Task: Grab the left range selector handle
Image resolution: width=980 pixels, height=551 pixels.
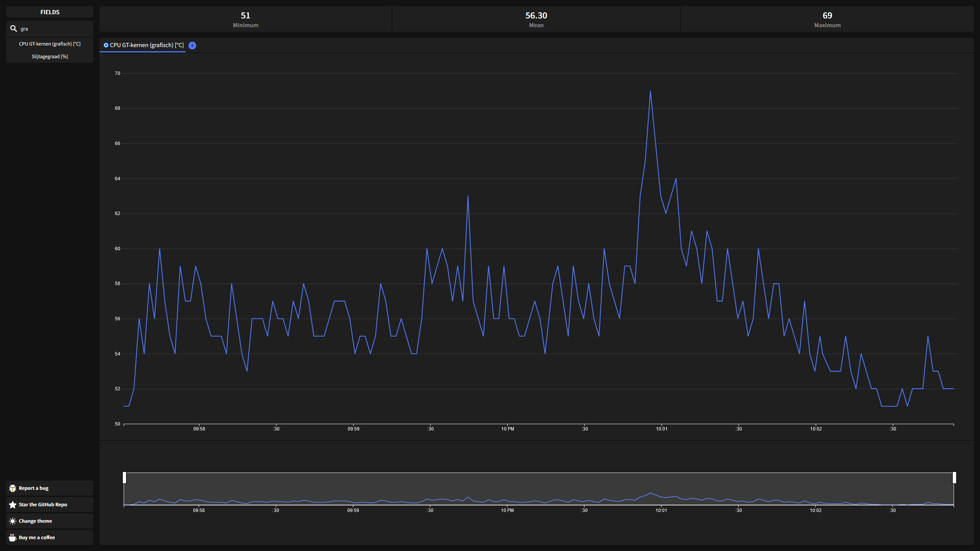Action: (x=124, y=478)
